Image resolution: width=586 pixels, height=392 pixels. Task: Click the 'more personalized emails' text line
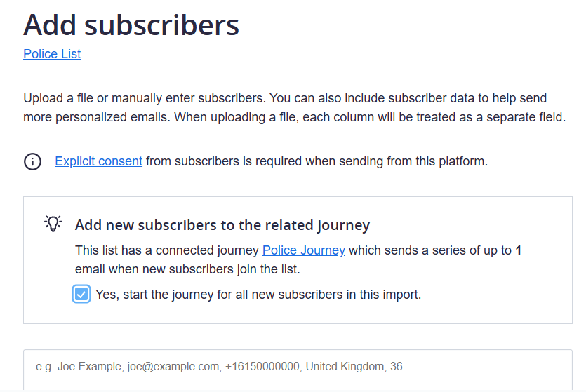point(97,117)
